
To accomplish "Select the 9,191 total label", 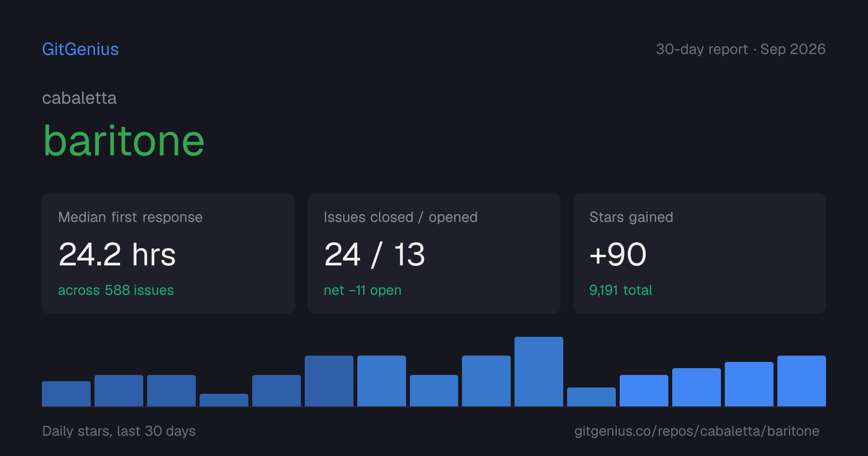I will [x=621, y=290].
